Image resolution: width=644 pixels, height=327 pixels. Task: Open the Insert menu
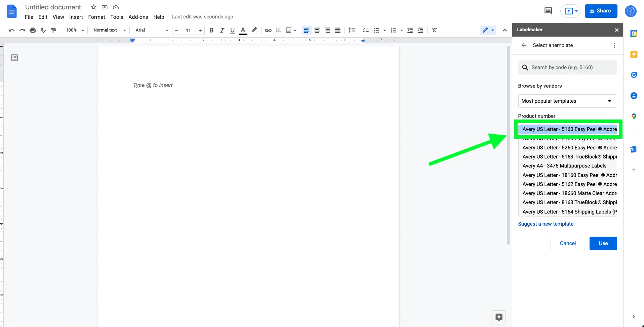76,17
